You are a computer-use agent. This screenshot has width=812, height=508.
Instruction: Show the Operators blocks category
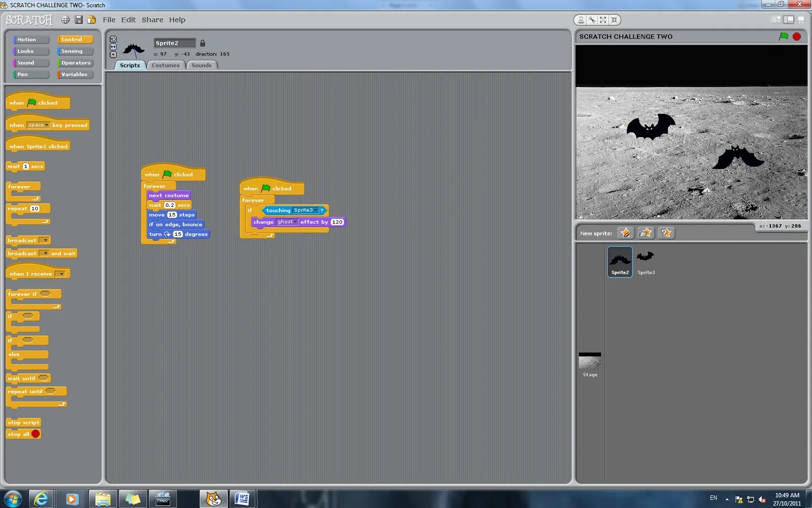coord(75,63)
